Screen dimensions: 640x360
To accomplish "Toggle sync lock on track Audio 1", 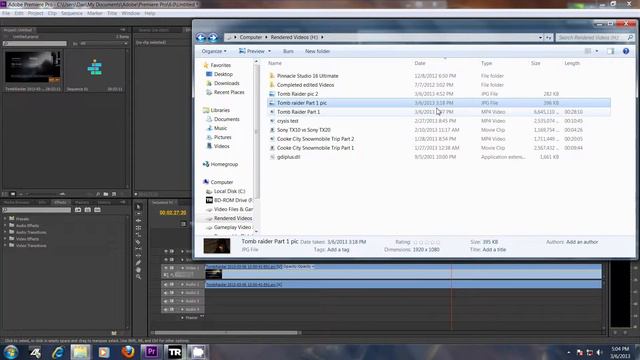I will (x=172, y=284).
